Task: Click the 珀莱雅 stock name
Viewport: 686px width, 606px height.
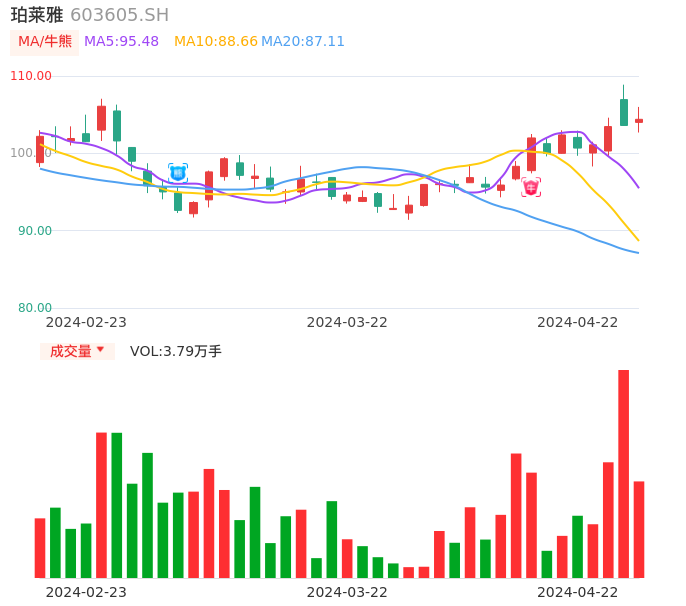Action: pos(37,15)
